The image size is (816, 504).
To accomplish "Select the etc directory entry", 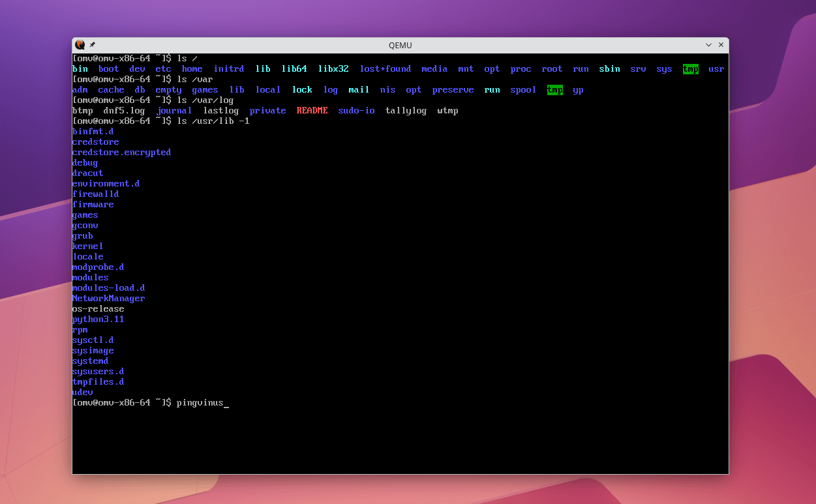I will [x=164, y=69].
